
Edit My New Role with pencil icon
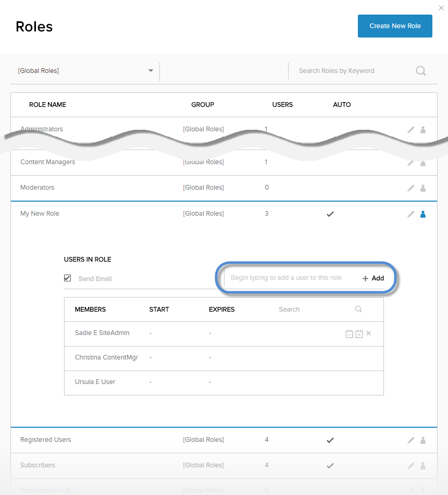[411, 214]
